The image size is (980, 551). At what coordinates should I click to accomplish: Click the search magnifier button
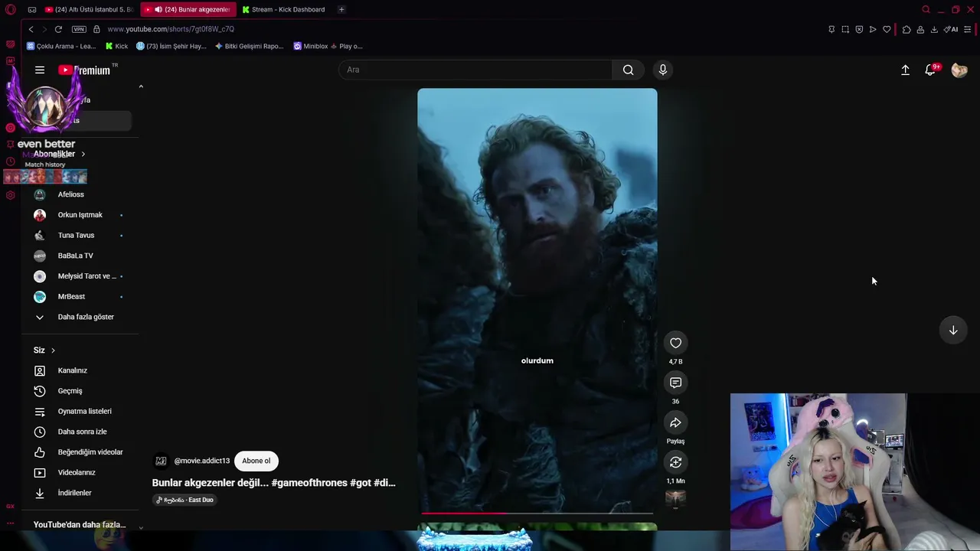(x=628, y=70)
